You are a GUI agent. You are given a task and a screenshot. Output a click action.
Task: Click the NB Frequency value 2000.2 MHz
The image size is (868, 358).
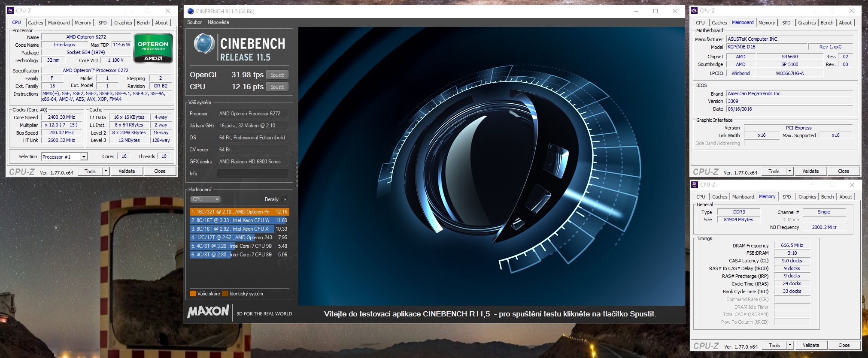click(824, 227)
